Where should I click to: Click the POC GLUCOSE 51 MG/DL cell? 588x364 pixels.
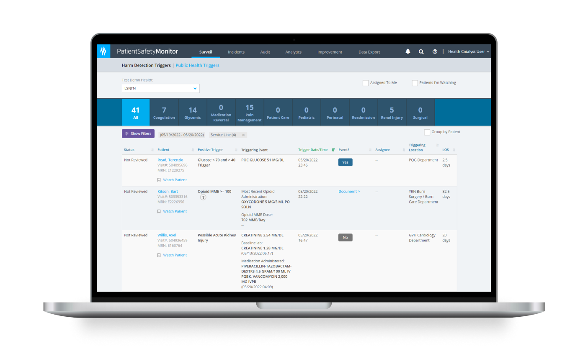click(263, 160)
